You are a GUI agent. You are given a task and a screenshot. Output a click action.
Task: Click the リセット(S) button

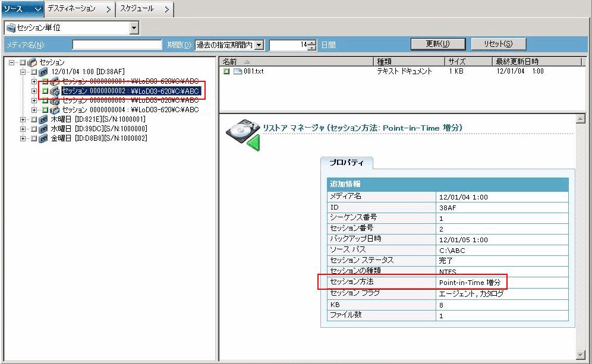click(x=498, y=43)
